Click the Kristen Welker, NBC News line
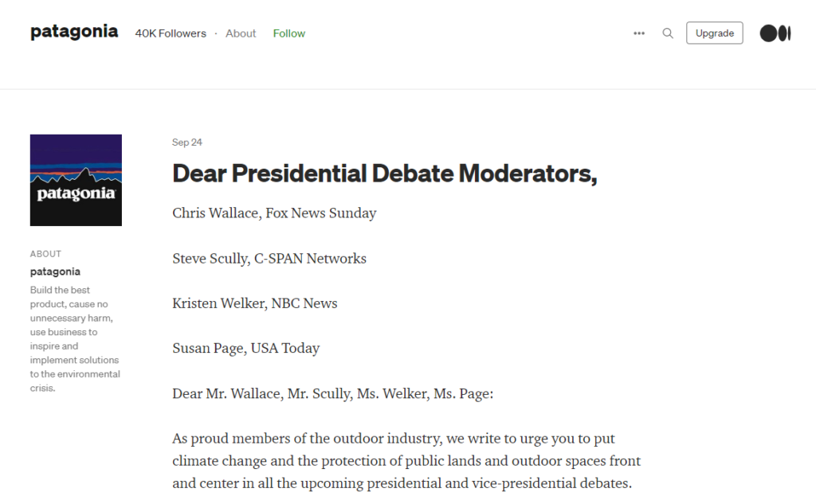Viewport: 816px width, 504px height. click(254, 303)
